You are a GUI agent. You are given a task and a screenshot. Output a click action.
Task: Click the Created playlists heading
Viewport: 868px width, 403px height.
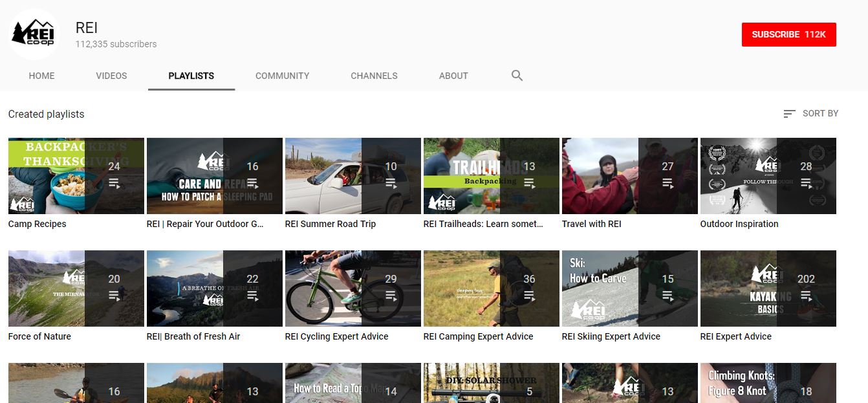[x=47, y=114]
